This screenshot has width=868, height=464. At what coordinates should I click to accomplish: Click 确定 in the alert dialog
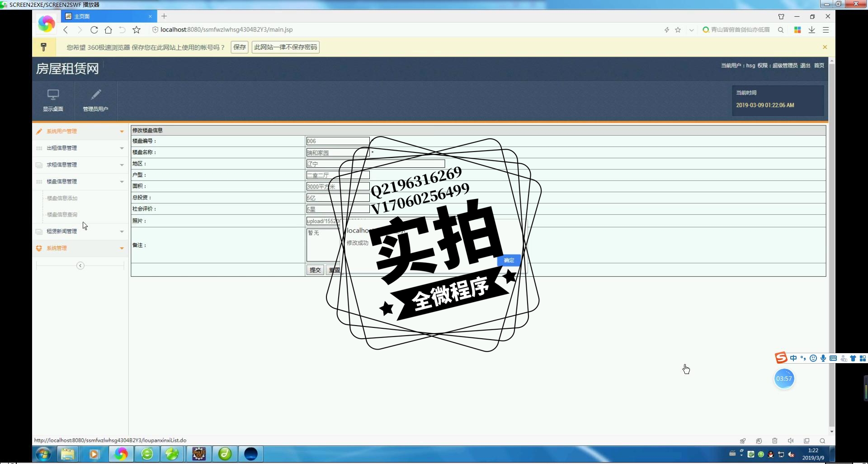(x=509, y=260)
